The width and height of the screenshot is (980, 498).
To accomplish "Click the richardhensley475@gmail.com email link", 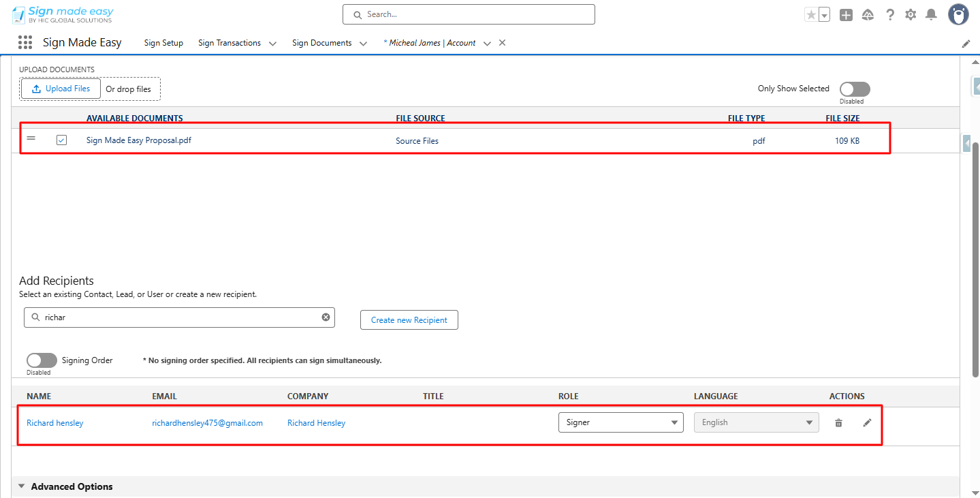I will (x=208, y=423).
